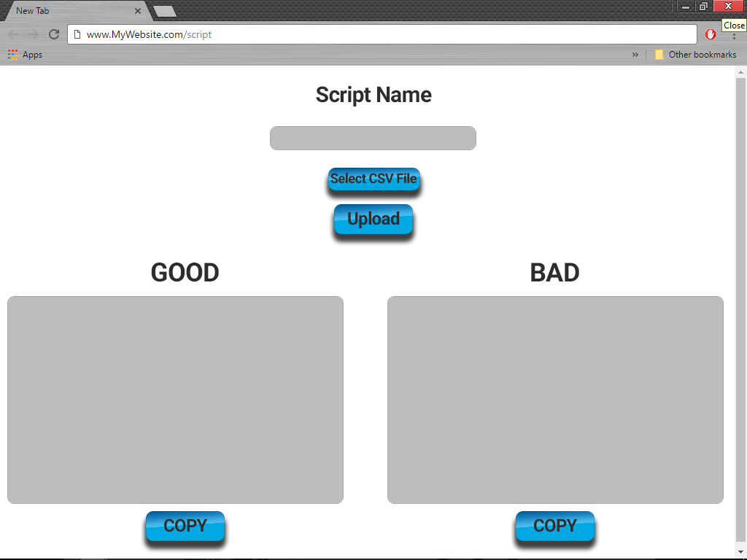Click the page icon in address bar
Image resolution: width=747 pixels, height=560 pixels.
77,34
